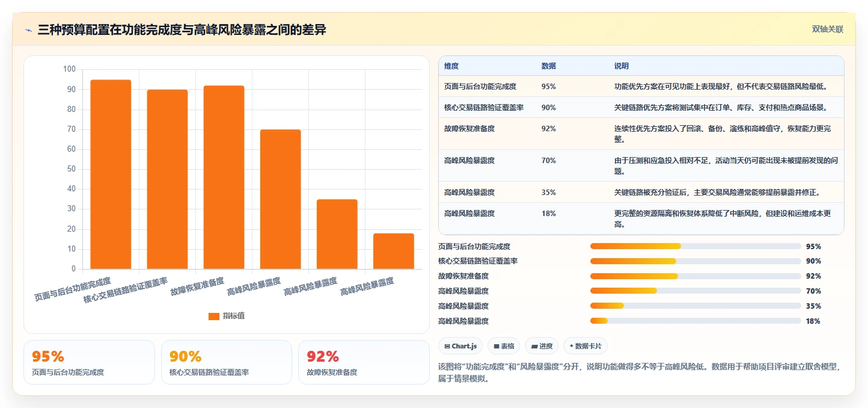
Task: Click the chart bar with value 95
Action: [111, 174]
